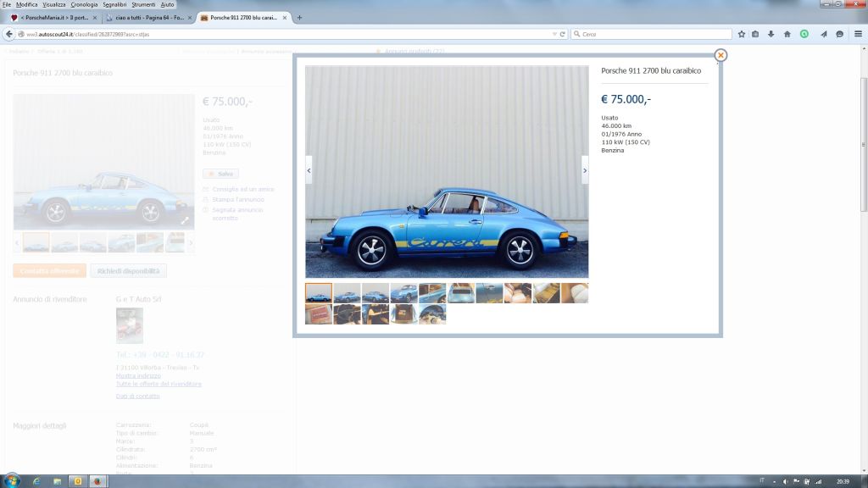Select the second lightbox thumbnail
Screen dimensions: 868x488
coord(347,293)
